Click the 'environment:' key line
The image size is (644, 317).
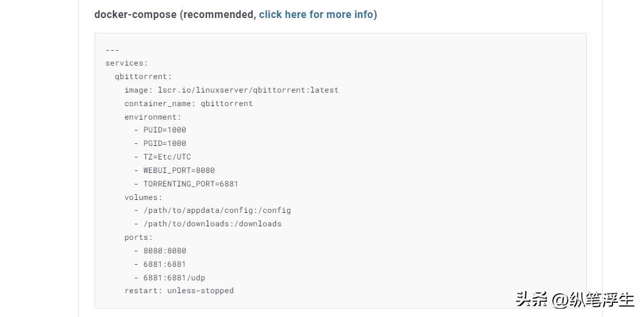point(153,117)
